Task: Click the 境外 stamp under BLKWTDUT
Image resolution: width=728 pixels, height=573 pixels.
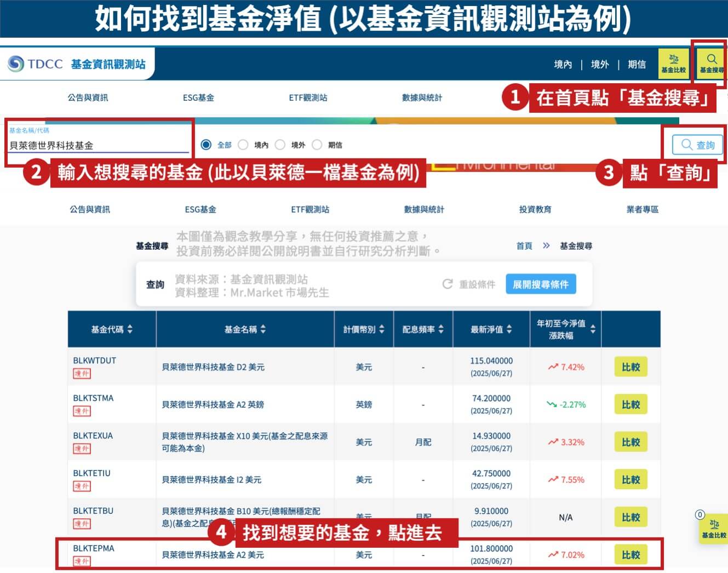Action: (x=82, y=374)
